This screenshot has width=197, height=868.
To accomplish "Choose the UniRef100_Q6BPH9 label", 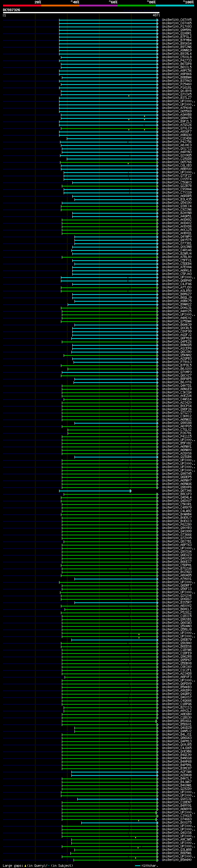I will click(x=177, y=281).
